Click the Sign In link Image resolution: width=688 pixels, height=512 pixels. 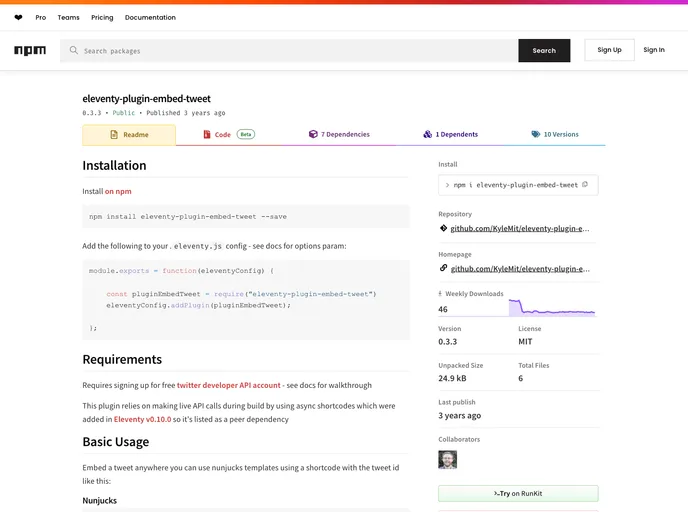[x=654, y=50]
